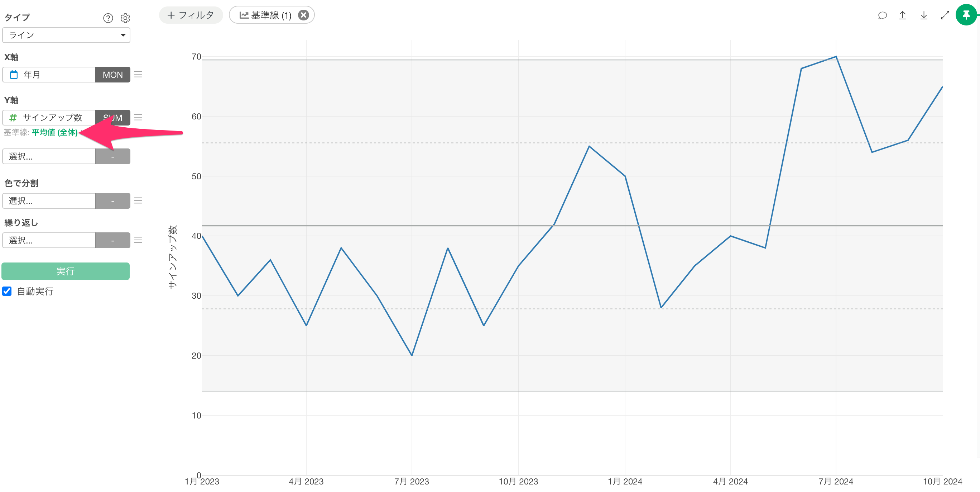Screen dimensions: 980x492
Task: Open the MON date unit dropdown
Action: point(112,75)
